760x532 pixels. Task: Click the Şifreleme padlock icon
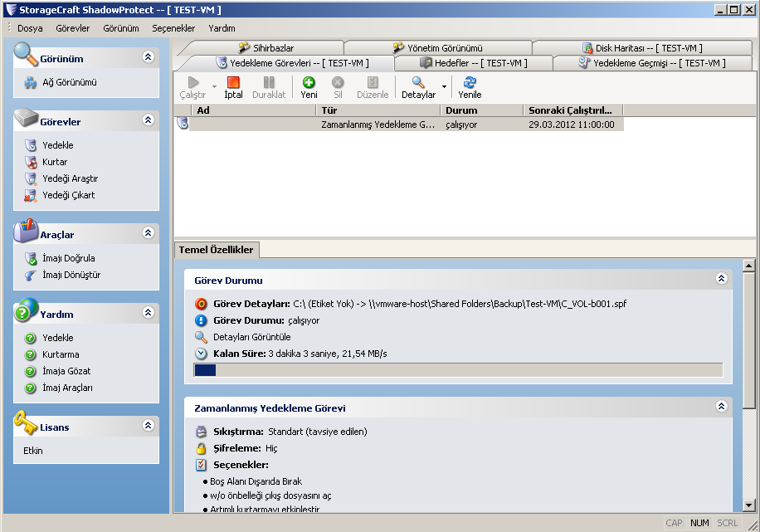(201, 448)
